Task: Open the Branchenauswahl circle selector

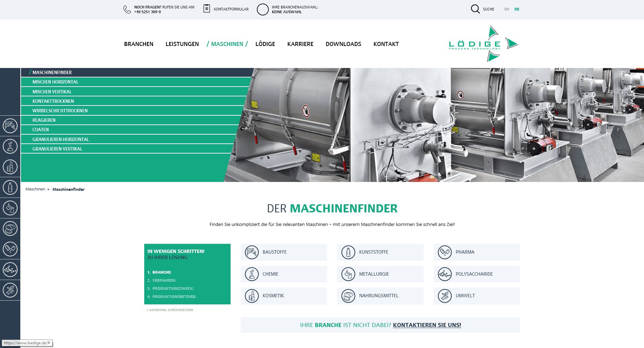Action: (262, 9)
